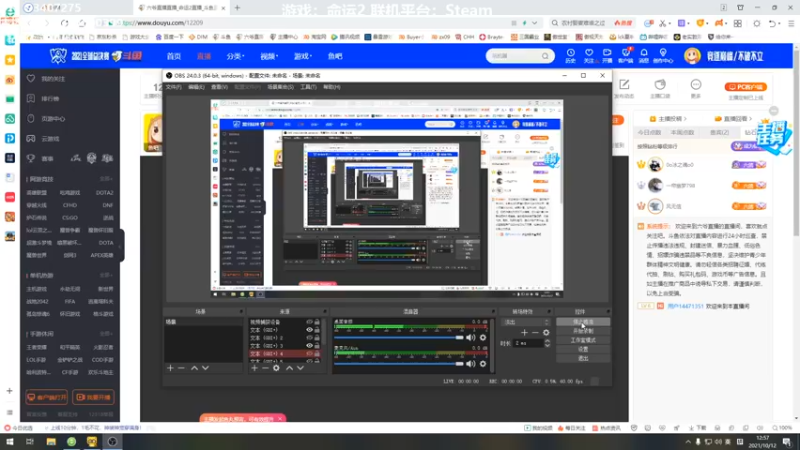The image size is (800, 450).
Task: Add a new source with the plus icon
Action: pyautogui.click(x=254, y=368)
